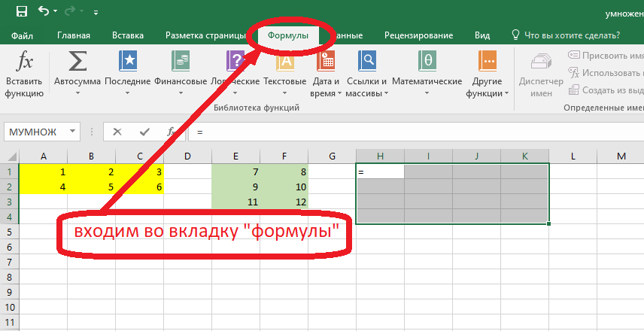The width and height of the screenshot is (644, 331).
Task: Switch to the Рецензирование tab
Action: [418, 35]
